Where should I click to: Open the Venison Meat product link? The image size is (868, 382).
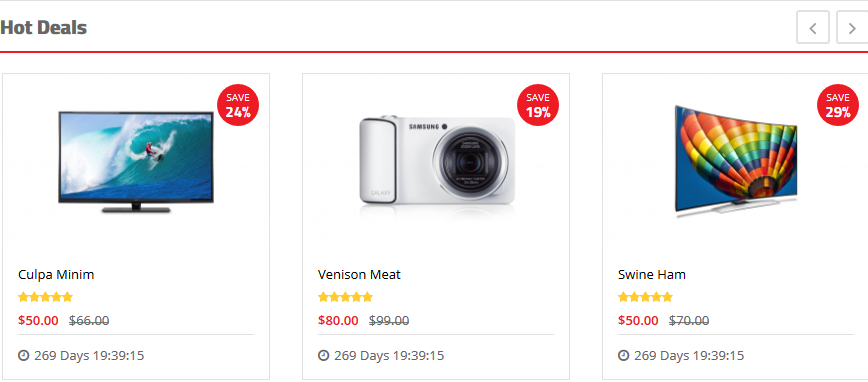point(359,275)
